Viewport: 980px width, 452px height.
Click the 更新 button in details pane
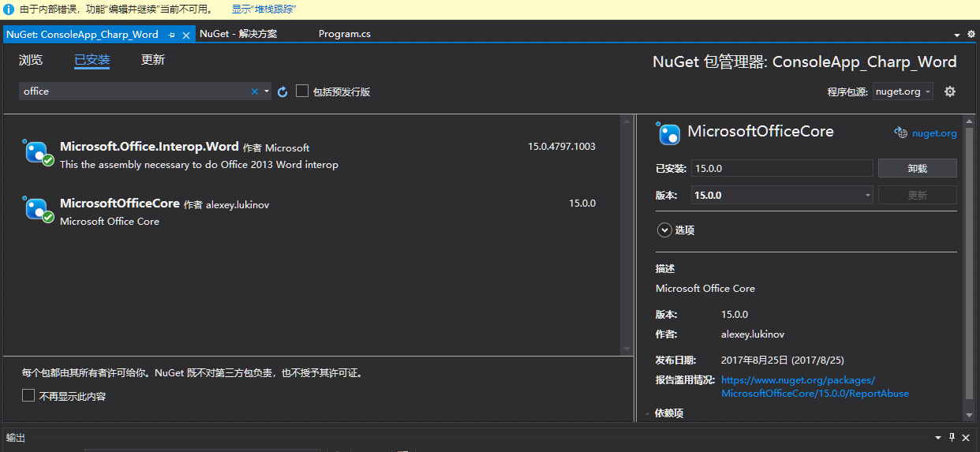click(917, 195)
